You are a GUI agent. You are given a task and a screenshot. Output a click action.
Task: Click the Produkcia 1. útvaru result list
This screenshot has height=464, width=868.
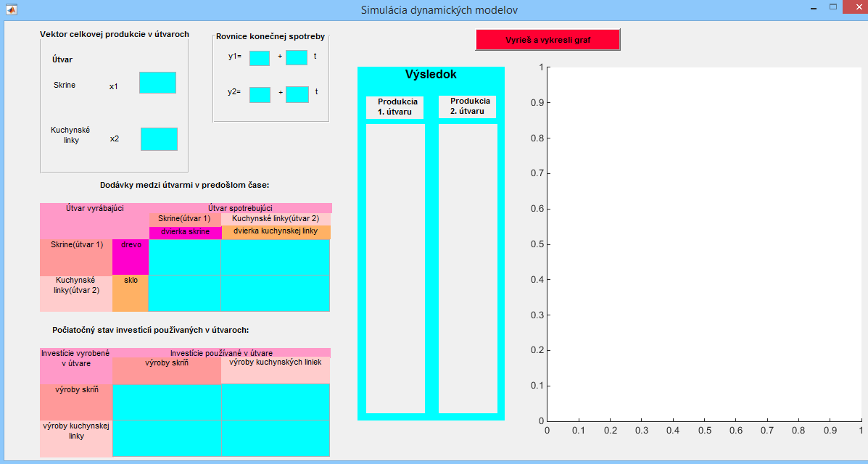[395, 268]
